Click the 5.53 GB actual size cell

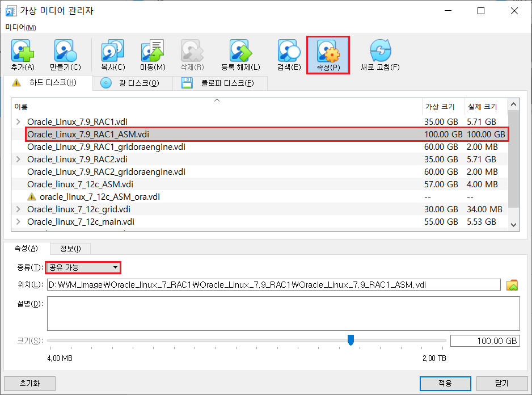point(482,222)
